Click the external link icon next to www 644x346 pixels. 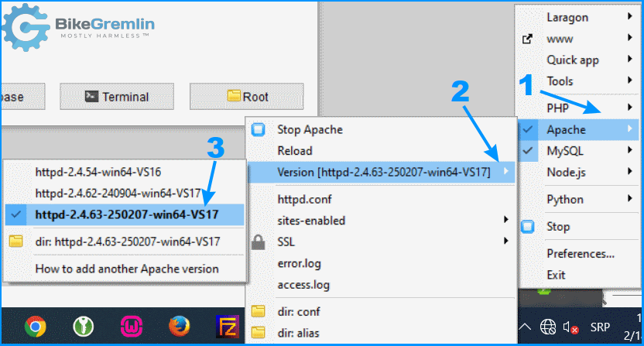click(527, 39)
